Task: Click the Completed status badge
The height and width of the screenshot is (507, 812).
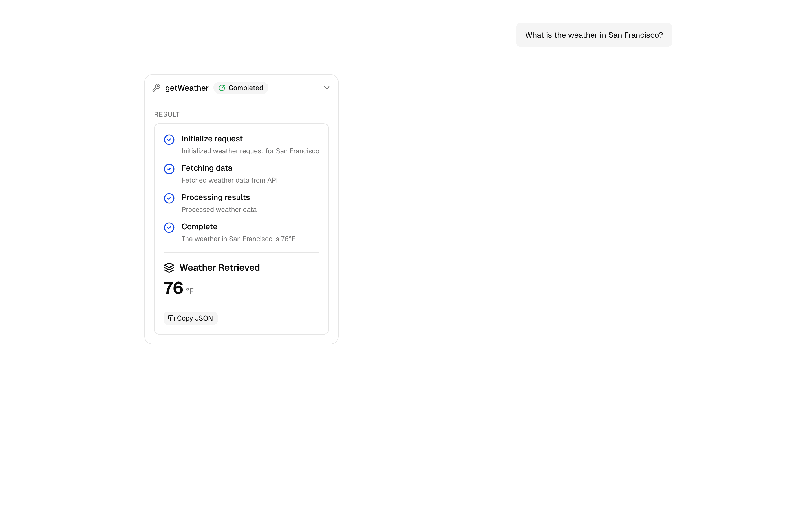Action: pyautogui.click(x=241, y=88)
